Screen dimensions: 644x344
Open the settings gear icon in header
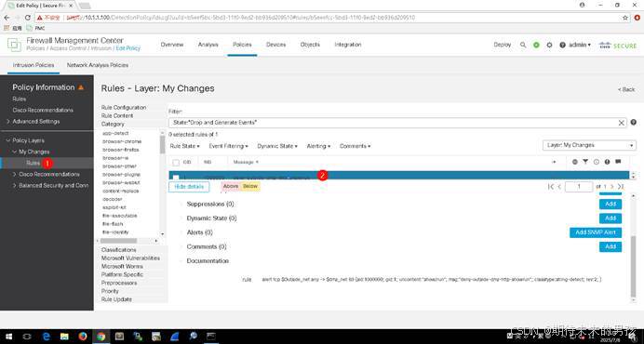tap(549, 46)
